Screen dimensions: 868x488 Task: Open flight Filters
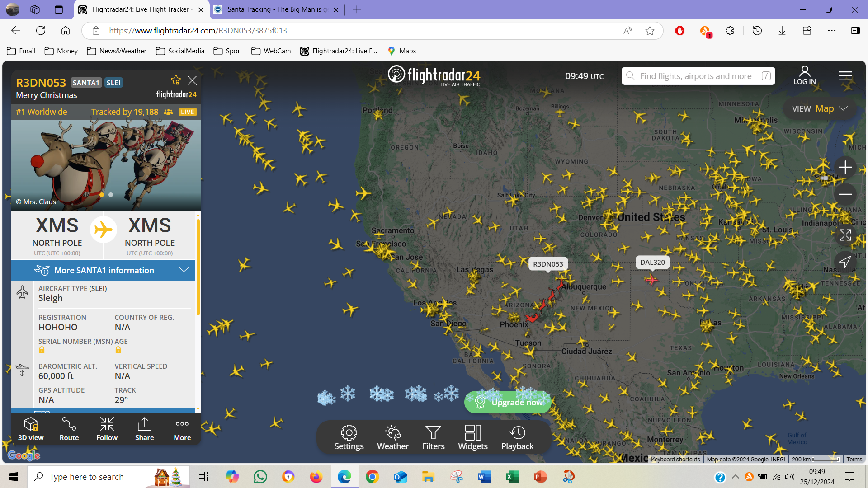click(x=433, y=437)
